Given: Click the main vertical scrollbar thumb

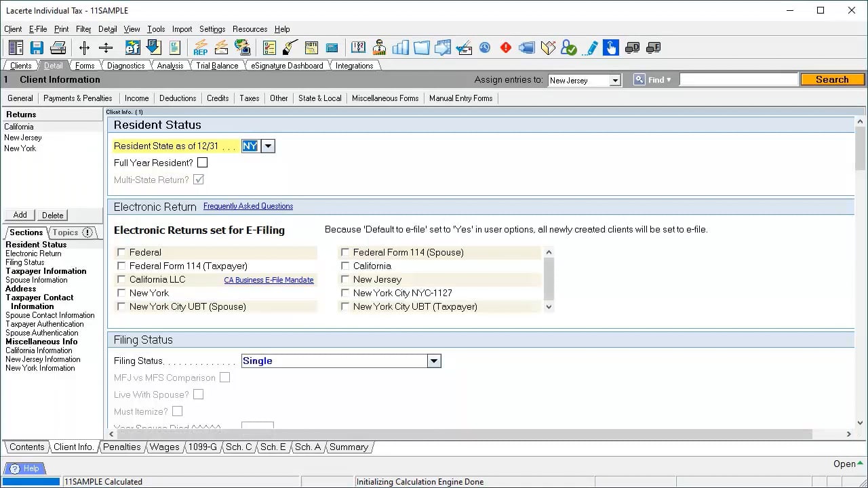Looking at the screenshot, I should click(x=861, y=149).
